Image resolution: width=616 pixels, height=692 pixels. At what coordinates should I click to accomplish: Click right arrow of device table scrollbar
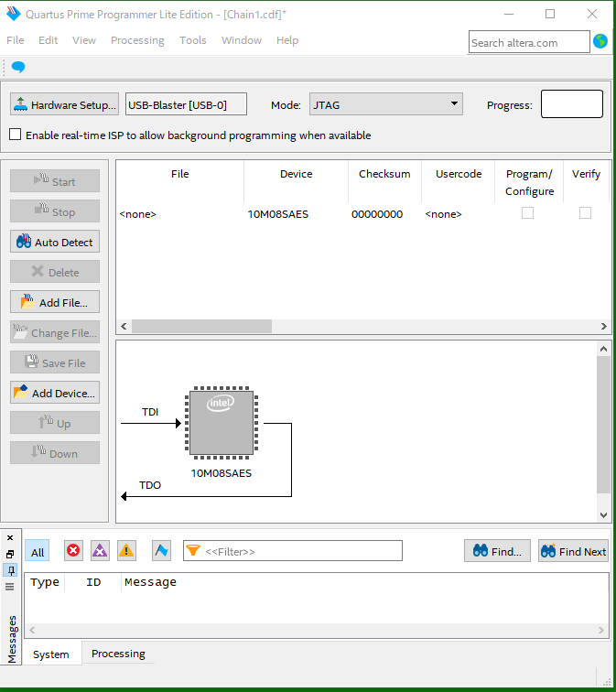603,326
